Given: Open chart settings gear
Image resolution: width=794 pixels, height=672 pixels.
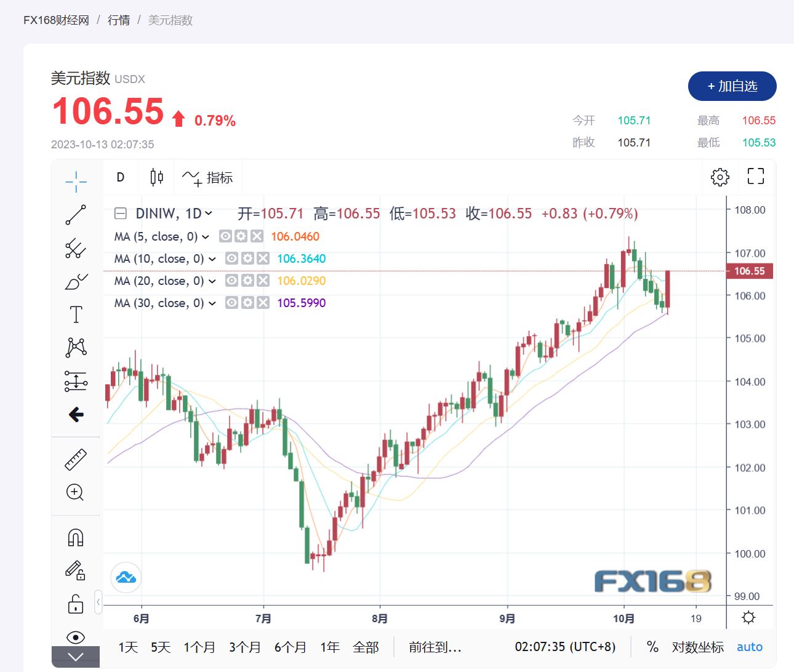Looking at the screenshot, I should pos(720,177).
